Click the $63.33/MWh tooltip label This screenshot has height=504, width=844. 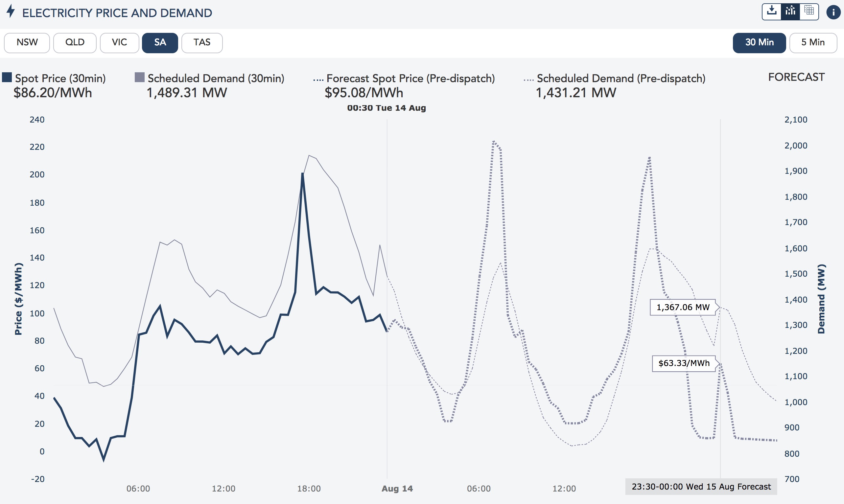pyautogui.click(x=684, y=363)
